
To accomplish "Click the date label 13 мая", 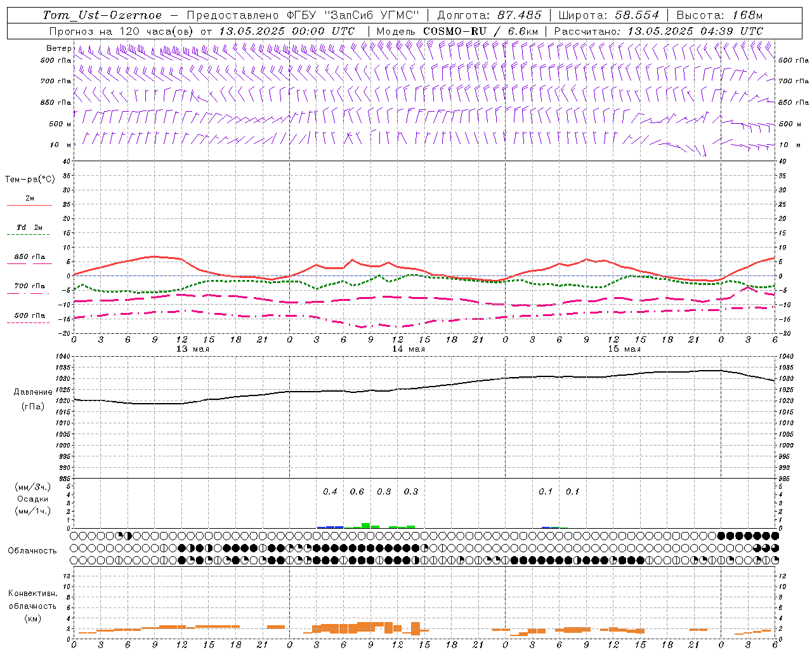I will 192,349.
